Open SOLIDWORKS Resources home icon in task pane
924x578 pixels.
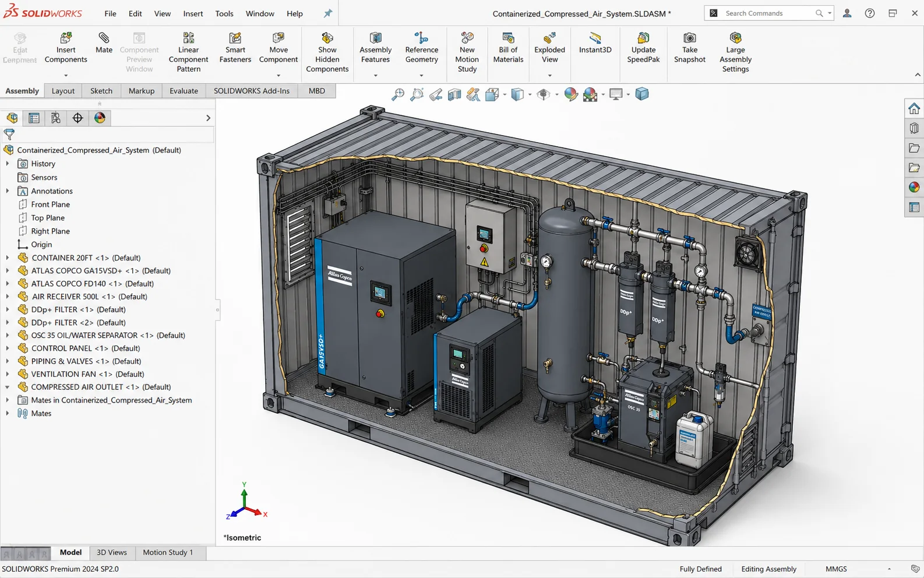click(914, 108)
